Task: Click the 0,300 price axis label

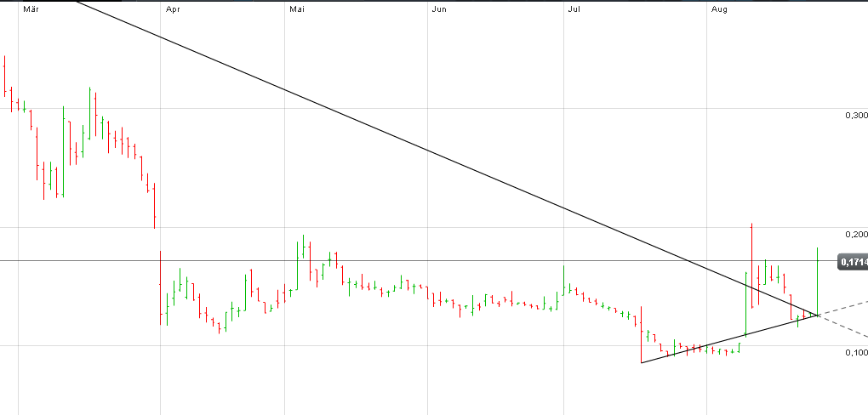Action: pyautogui.click(x=856, y=115)
